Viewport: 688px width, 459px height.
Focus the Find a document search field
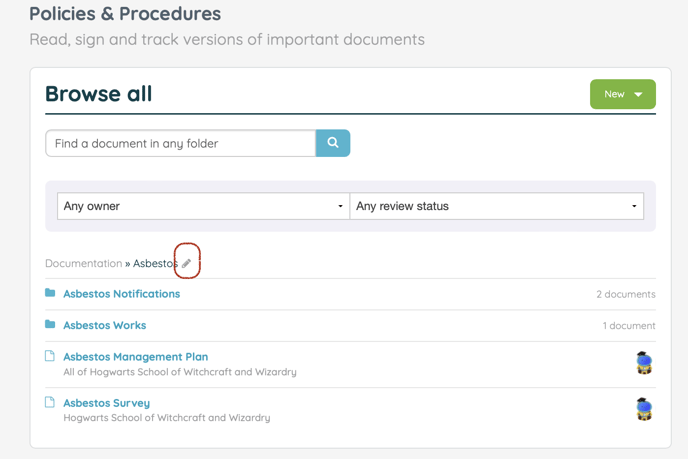click(180, 143)
